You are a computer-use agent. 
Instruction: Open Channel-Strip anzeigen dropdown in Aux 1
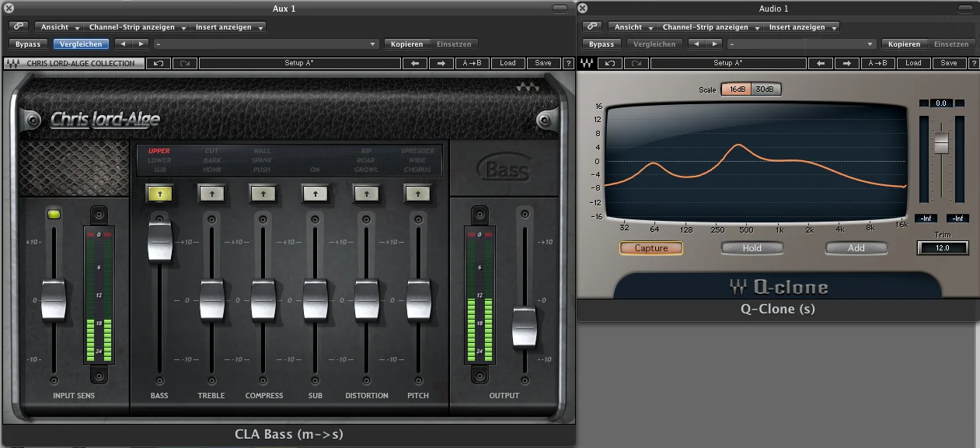point(137,26)
